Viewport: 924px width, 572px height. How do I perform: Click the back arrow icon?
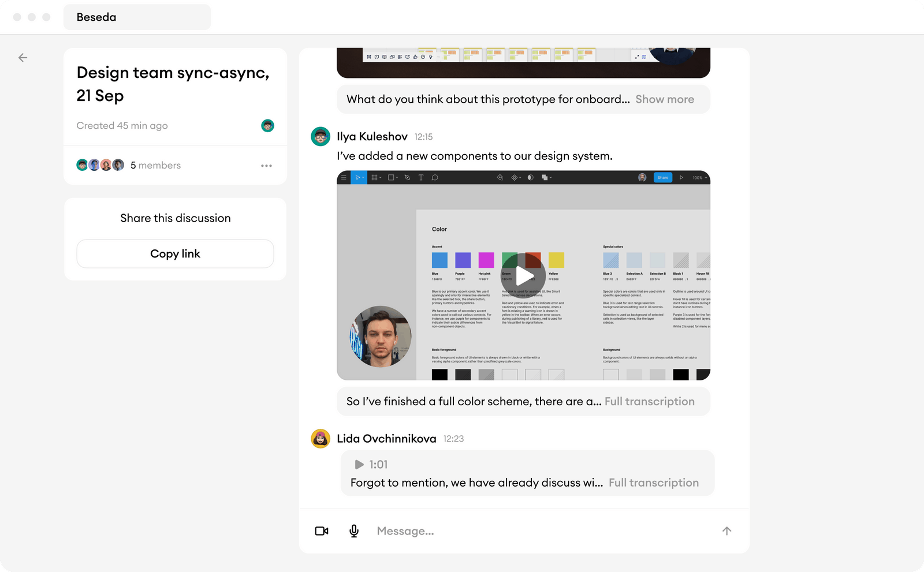[x=23, y=58]
